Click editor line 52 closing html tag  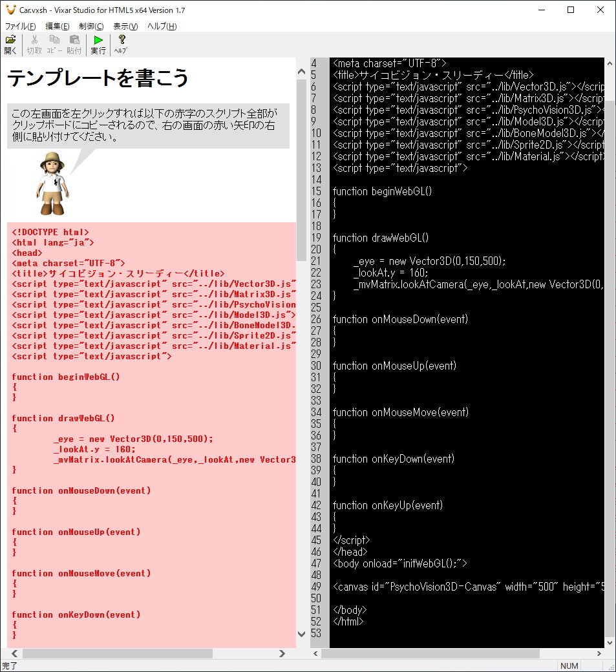click(x=348, y=622)
